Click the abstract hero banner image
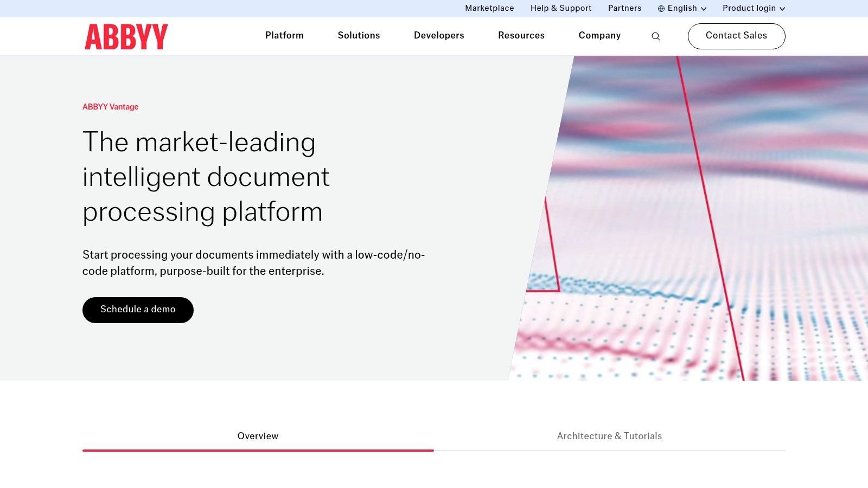868x488 pixels. coord(688,218)
